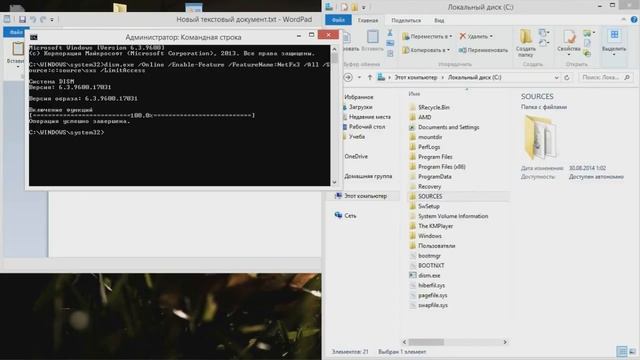The height and width of the screenshot is (360, 640).
Task: Select OneDrive in navigation pane
Action: [x=356, y=156]
